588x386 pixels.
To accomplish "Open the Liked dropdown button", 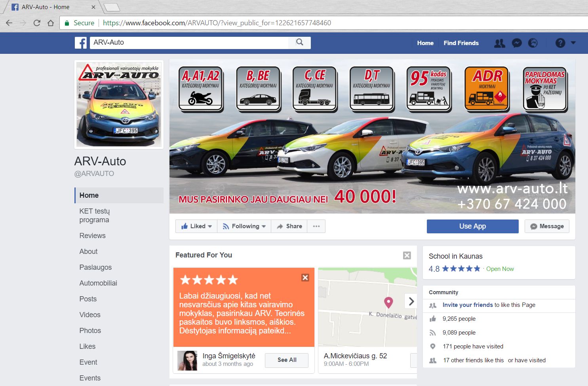I will (x=196, y=226).
